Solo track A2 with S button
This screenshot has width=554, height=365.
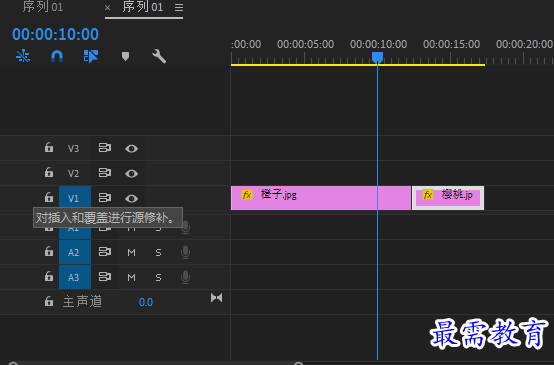point(158,252)
